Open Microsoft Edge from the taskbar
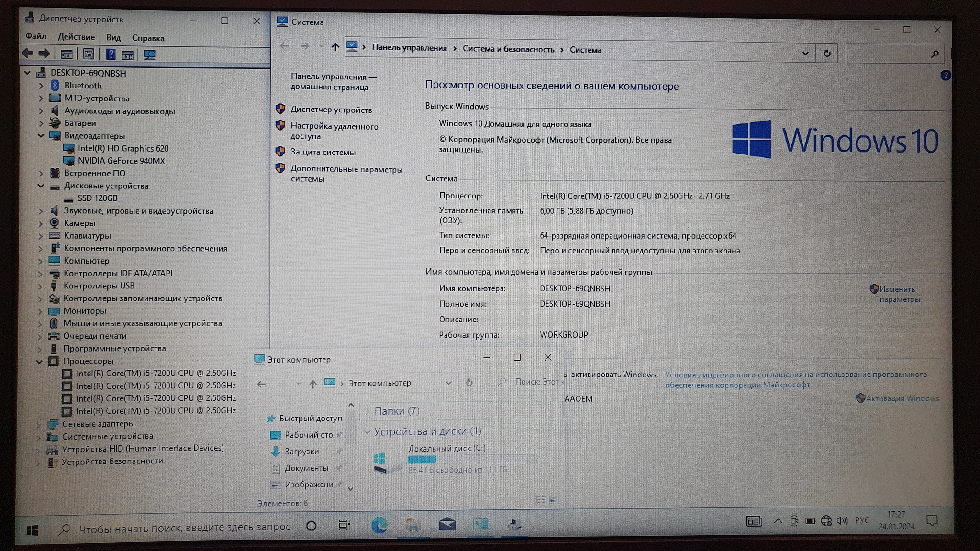Screen dimensions: 980x551 point(379,525)
